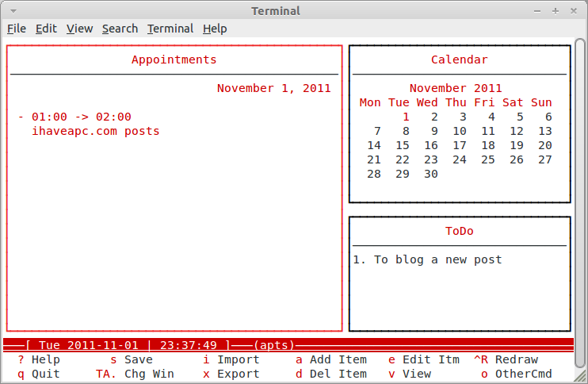The image size is (588, 384).
Task: Click the 'Wed' weekday header
Action: [427, 102]
